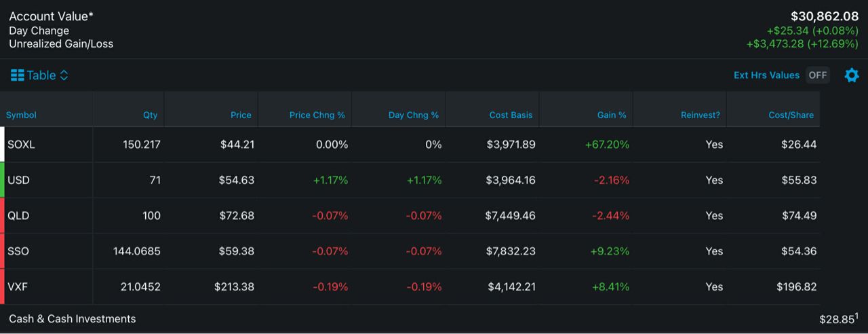
Task: Click the Cost Basis column header
Action: 511,115
